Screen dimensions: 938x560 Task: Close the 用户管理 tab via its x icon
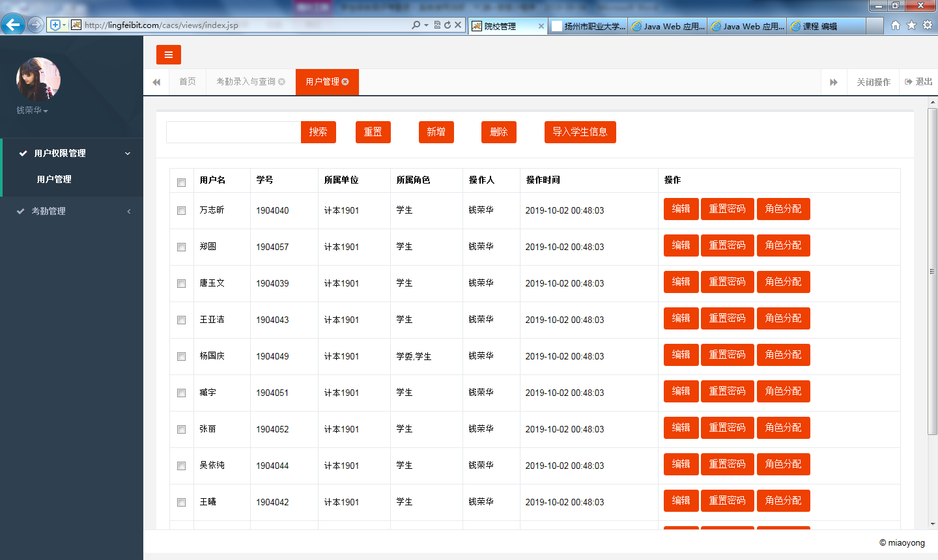point(345,81)
